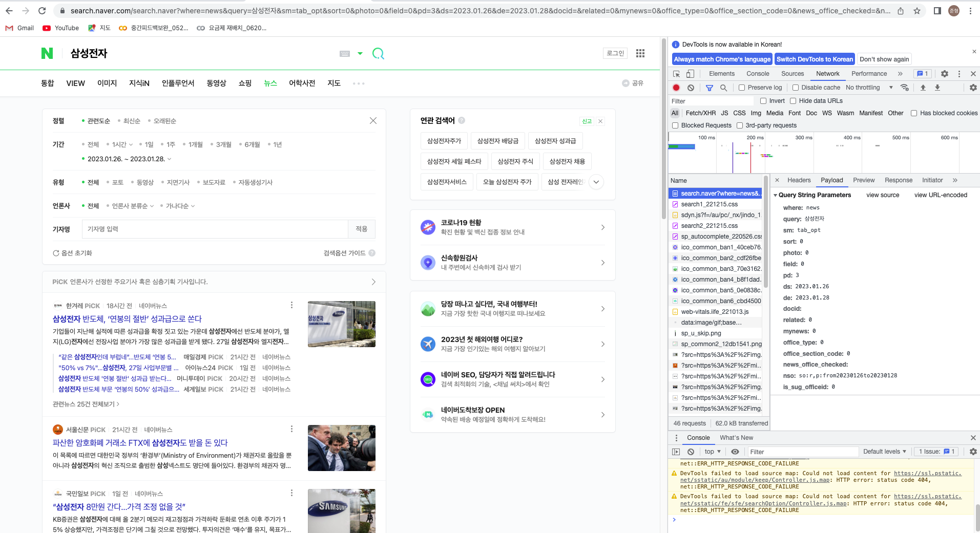Click the DevTools inspect element icon
This screenshot has height=533, width=980.
coord(677,74)
